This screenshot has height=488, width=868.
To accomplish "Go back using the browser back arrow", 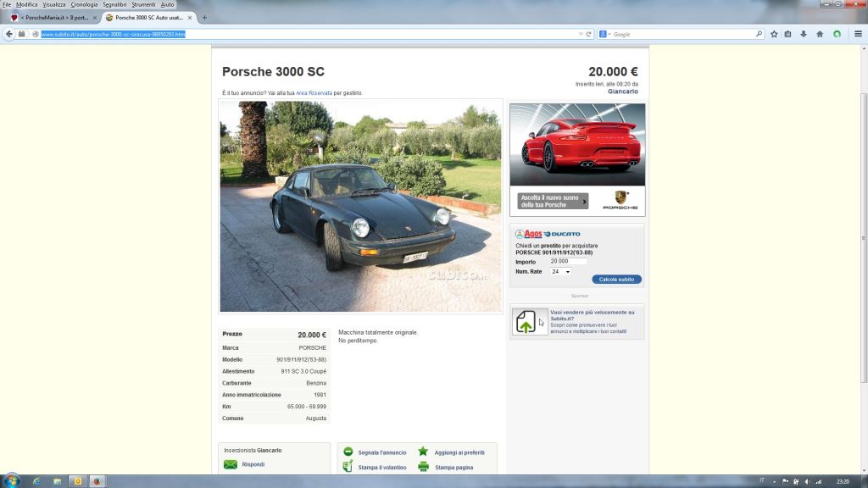I will coord(8,34).
